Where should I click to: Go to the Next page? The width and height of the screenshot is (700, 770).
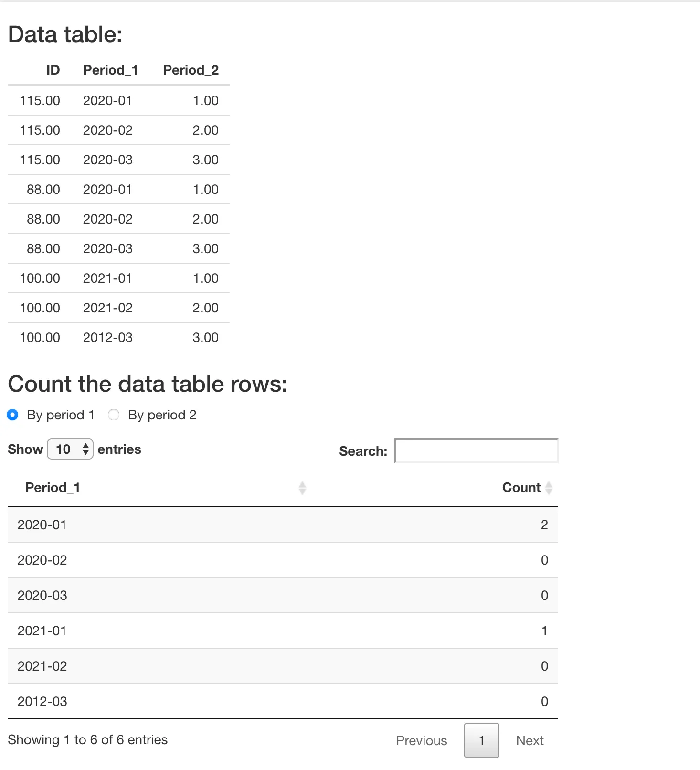point(530,740)
